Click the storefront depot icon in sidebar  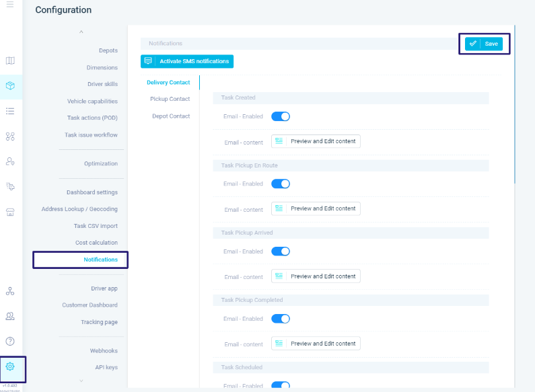click(10, 212)
